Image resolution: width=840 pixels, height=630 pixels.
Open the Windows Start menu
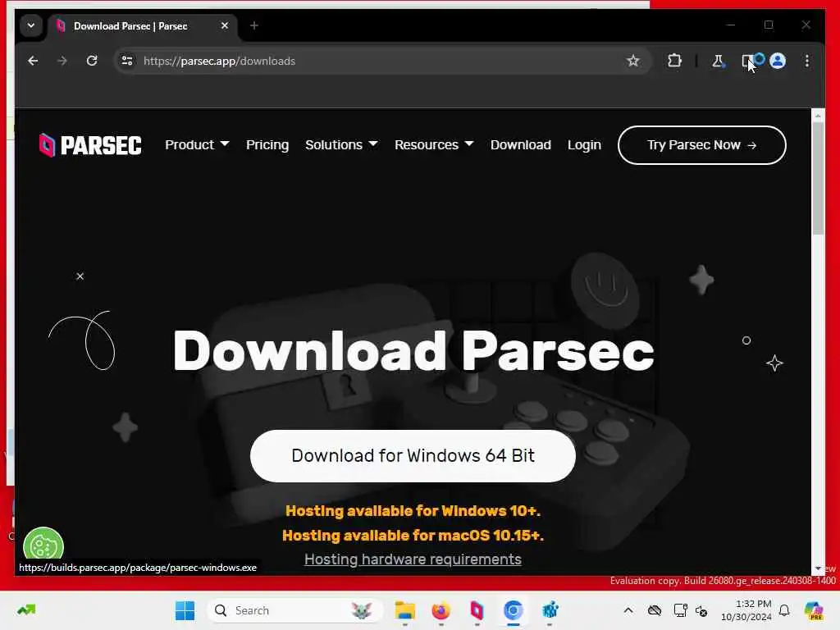click(185, 610)
